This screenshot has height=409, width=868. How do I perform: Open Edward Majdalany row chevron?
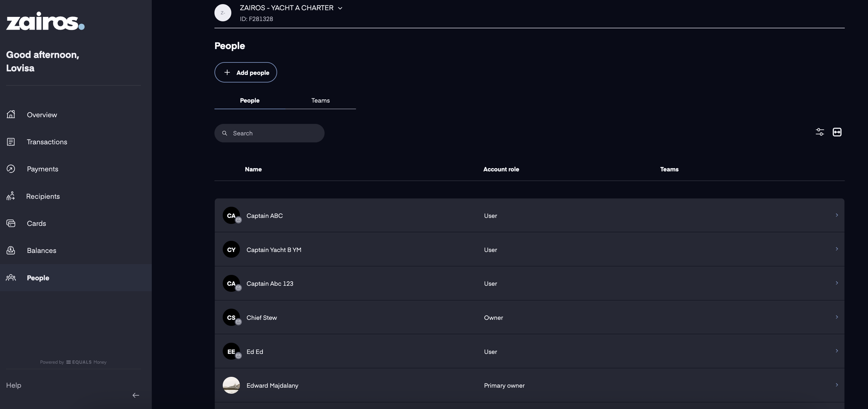click(837, 385)
